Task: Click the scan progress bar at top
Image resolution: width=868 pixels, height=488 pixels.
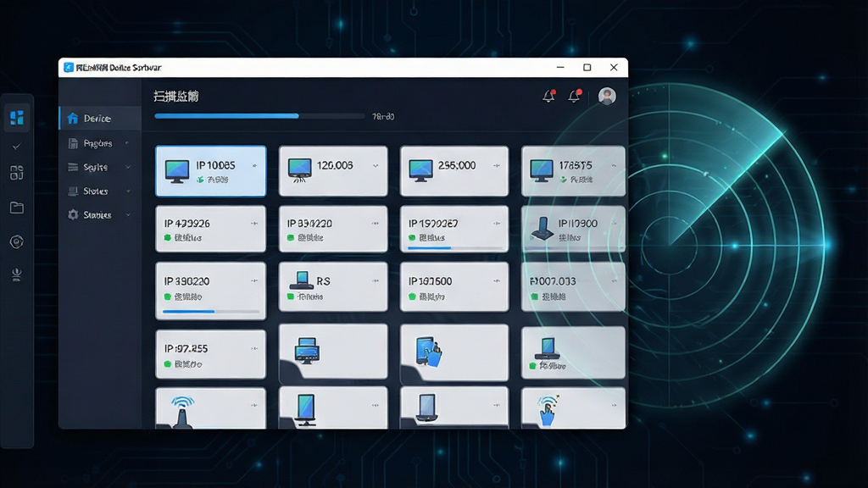Action: click(259, 116)
